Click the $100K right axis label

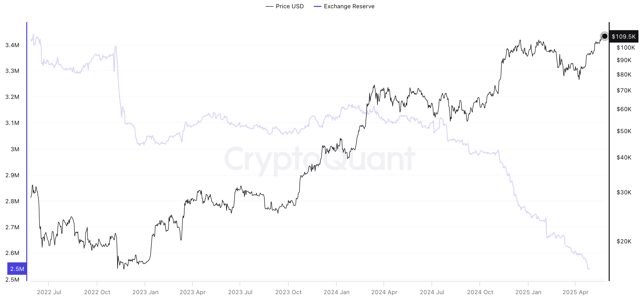click(x=626, y=48)
